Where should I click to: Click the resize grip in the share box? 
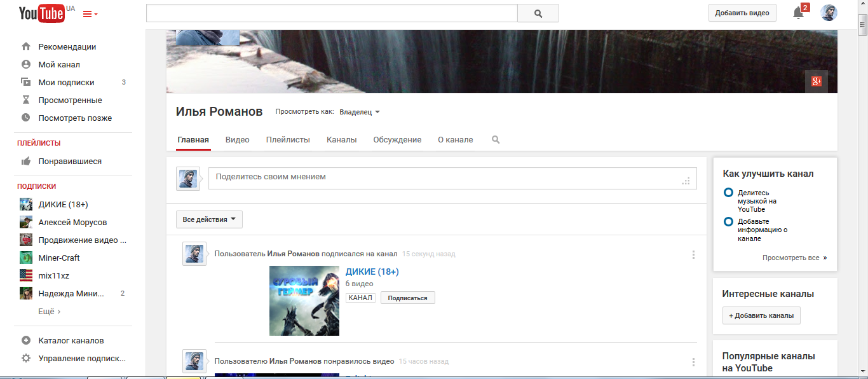point(686,181)
